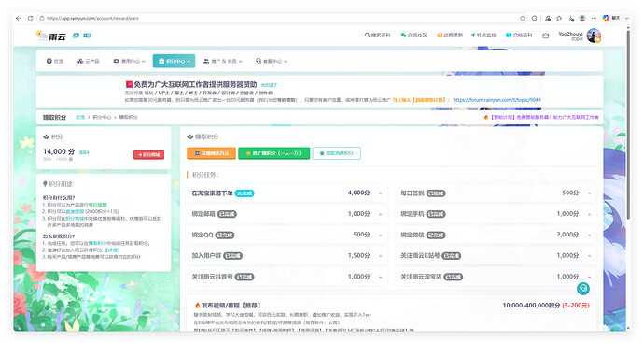Click the 我知道了 dismiss link
Viewport: 644px width, 343px height.
tap(270, 85)
